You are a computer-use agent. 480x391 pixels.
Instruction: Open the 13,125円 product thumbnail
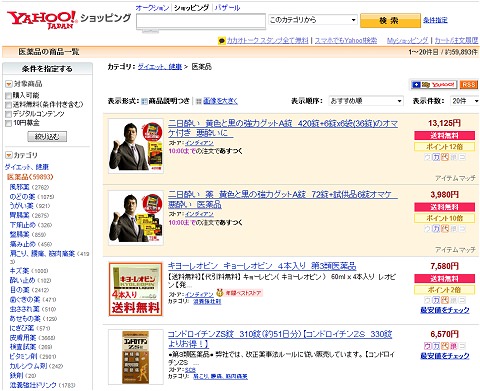point(136,146)
